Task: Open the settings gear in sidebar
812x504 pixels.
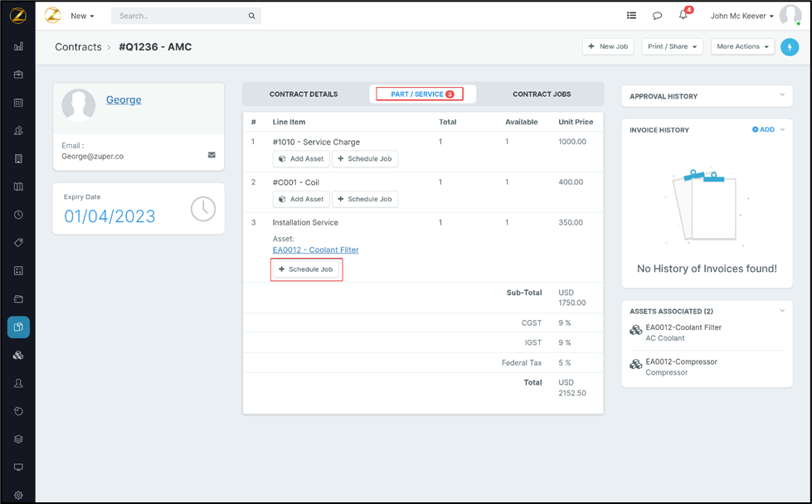Action: click(18, 495)
